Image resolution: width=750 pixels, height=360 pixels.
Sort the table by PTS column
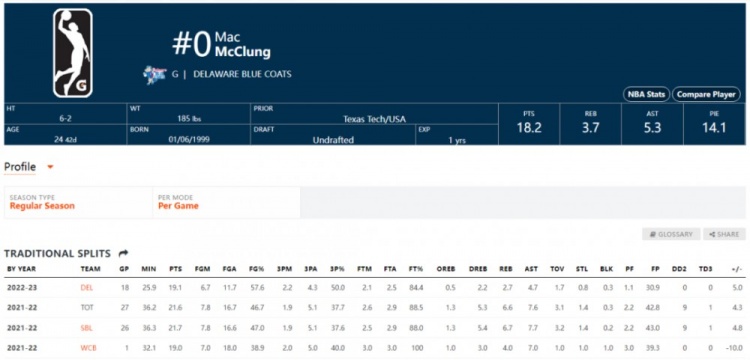pos(176,269)
